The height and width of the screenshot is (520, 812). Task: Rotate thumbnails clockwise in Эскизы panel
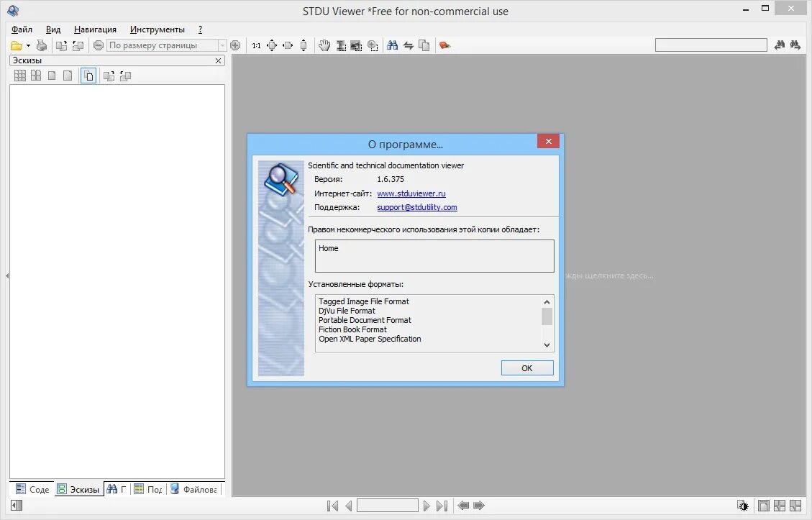(x=109, y=76)
